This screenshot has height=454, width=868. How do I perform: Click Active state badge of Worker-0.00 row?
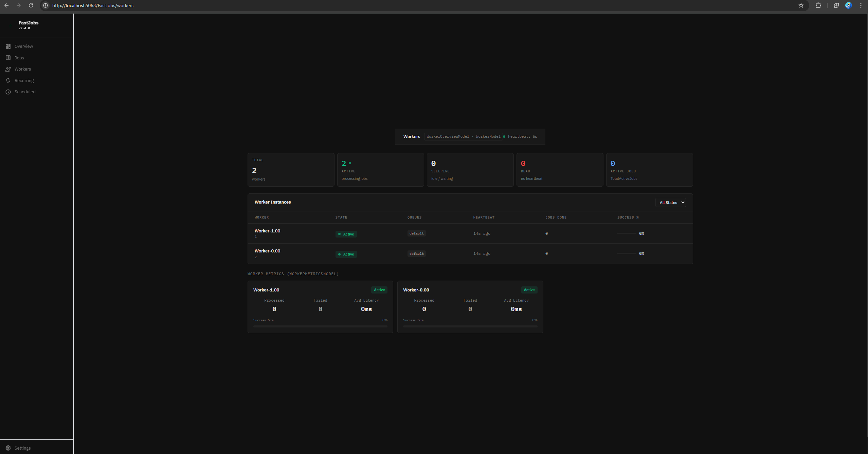(x=346, y=254)
